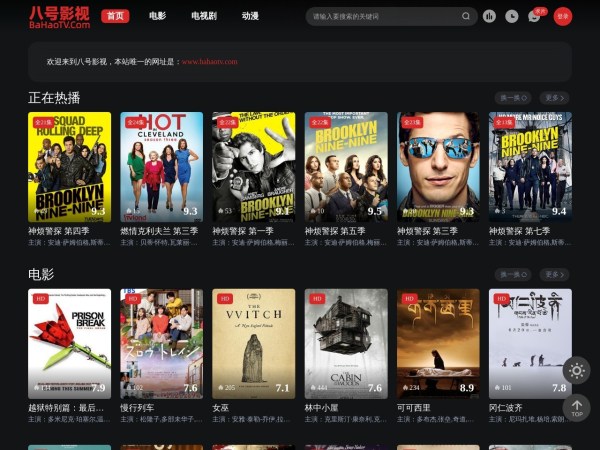Open the rankings bar chart icon

(x=489, y=16)
